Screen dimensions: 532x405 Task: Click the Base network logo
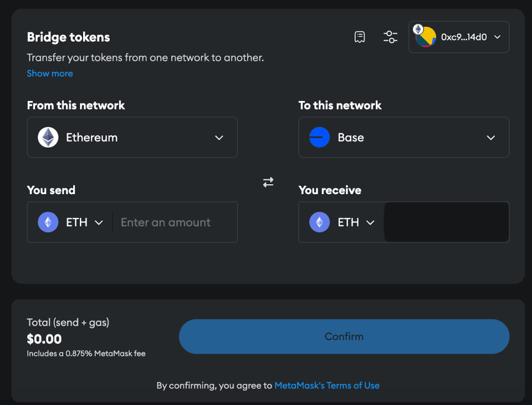(x=320, y=138)
